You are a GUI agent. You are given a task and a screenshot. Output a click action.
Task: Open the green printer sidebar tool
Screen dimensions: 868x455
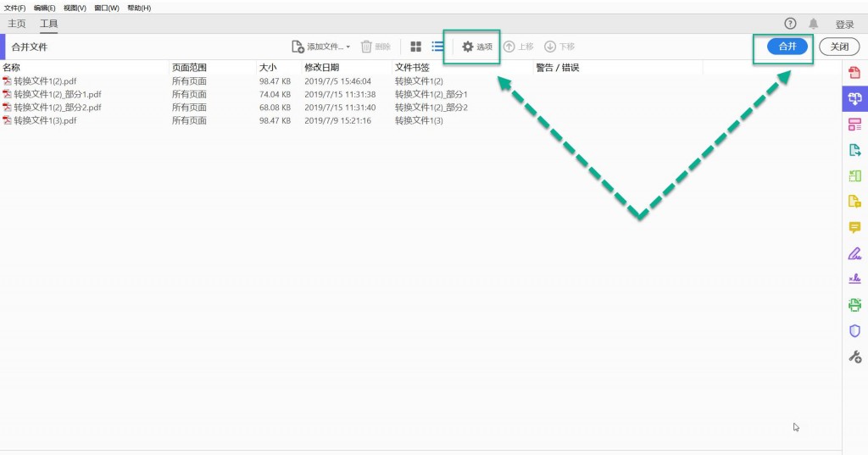(x=854, y=305)
